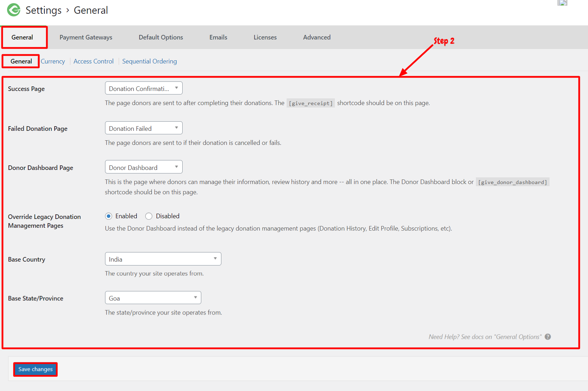
Task: Expand the Donor Dashboard Page dropdown
Action: click(144, 167)
